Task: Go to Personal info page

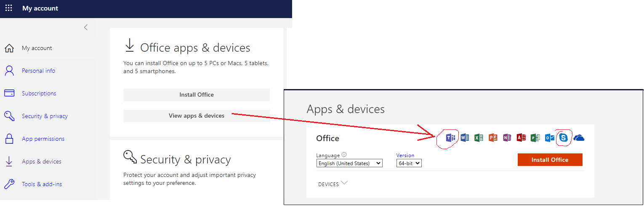Action: (x=38, y=71)
